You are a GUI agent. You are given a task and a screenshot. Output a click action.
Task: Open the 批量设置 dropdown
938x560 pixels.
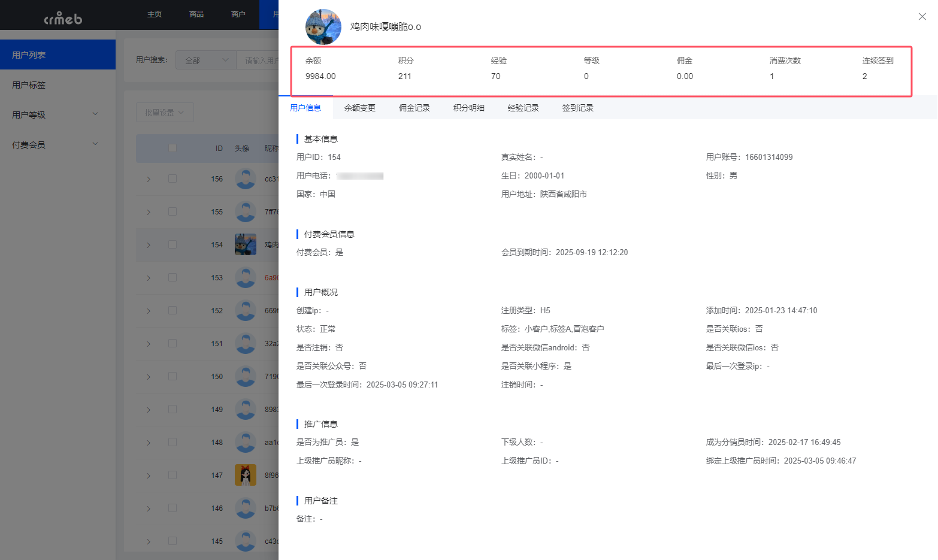pos(165,112)
